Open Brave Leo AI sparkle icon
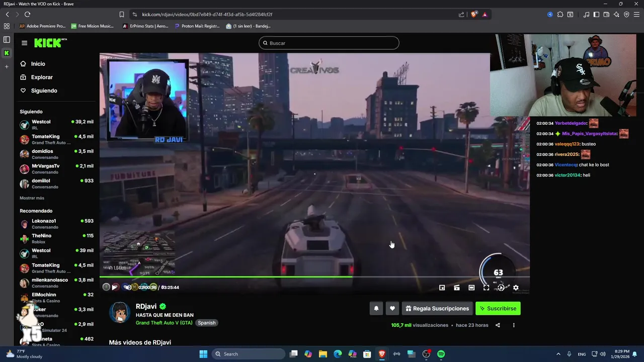This screenshot has width=644, height=362. 616,15
